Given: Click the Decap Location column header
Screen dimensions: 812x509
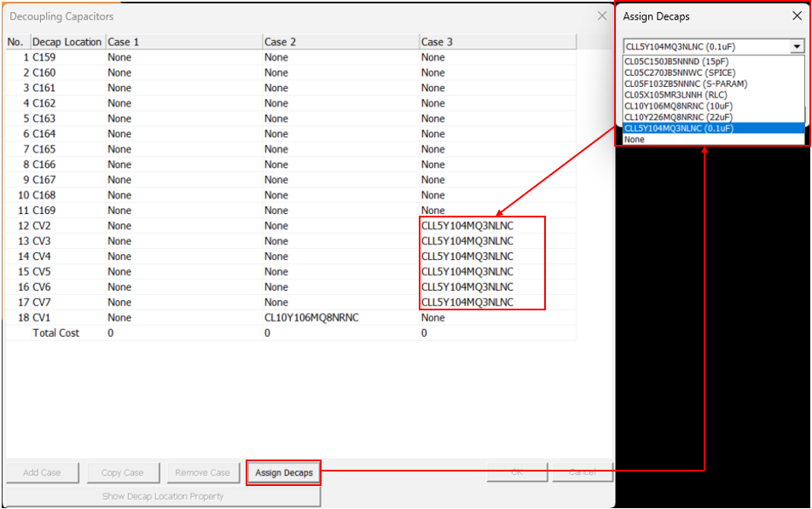Looking at the screenshot, I should (x=67, y=42).
